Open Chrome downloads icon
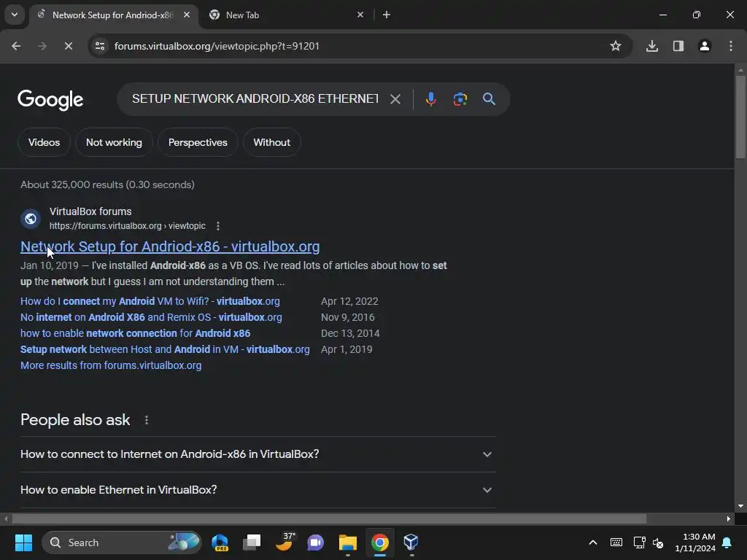Viewport: 747px width, 560px height. (x=652, y=46)
